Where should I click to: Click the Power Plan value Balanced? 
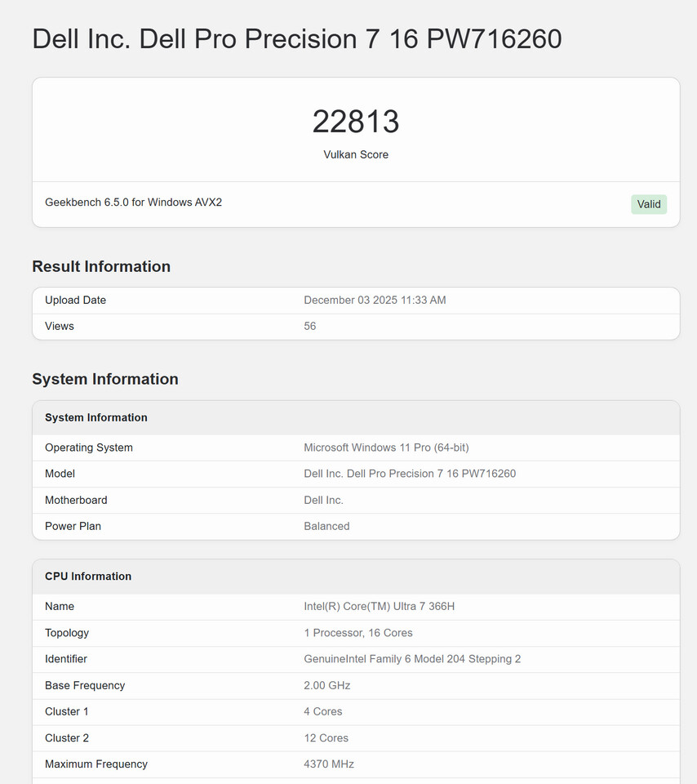point(326,526)
